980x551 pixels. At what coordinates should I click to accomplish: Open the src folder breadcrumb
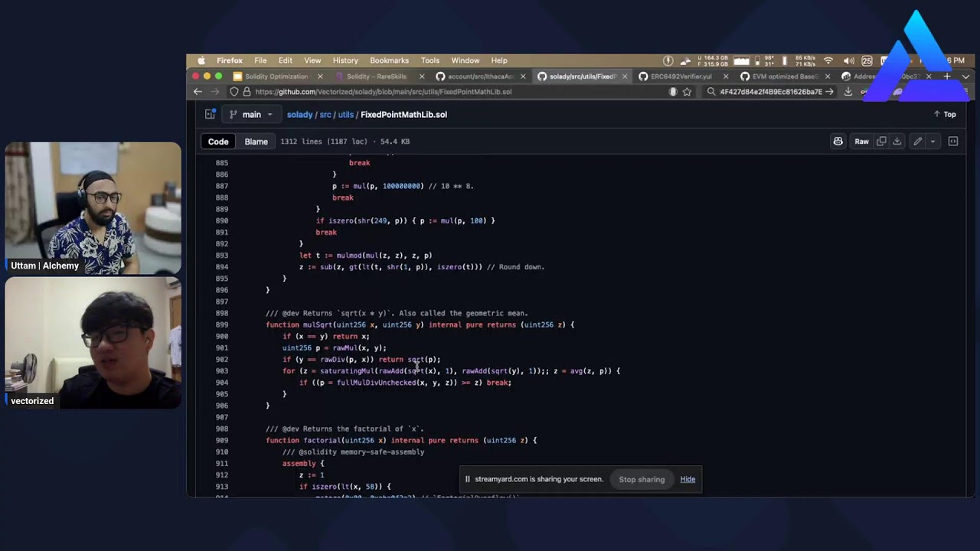coord(325,115)
